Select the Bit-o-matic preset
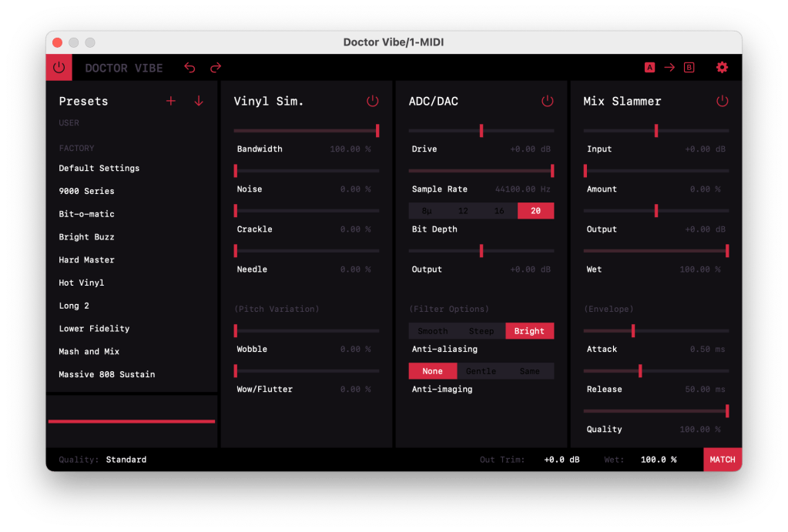The width and height of the screenshot is (788, 532). tap(86, 214)
